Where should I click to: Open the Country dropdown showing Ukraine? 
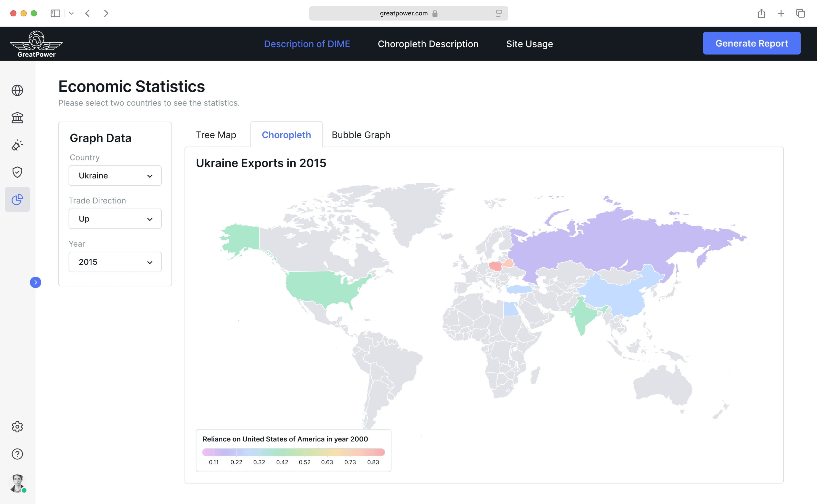point(115,176)
